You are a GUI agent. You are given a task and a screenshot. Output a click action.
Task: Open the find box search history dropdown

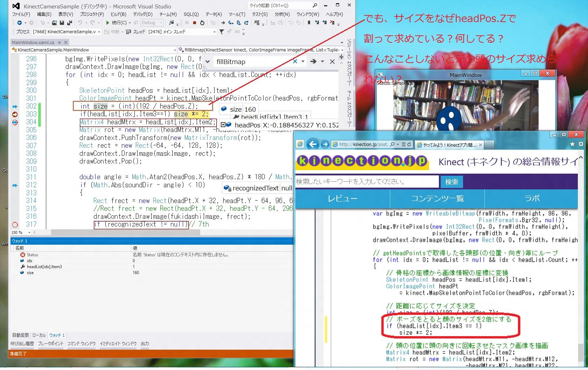point(303,62)
